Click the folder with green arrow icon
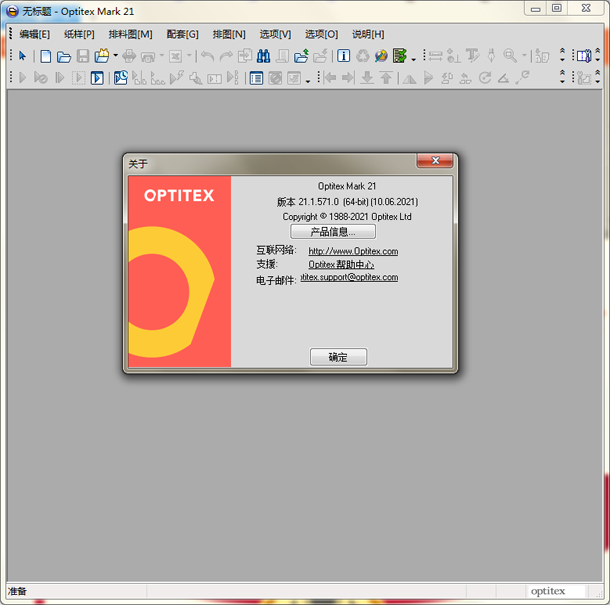This screenshot has width=610, height=605. pos(301,56)
